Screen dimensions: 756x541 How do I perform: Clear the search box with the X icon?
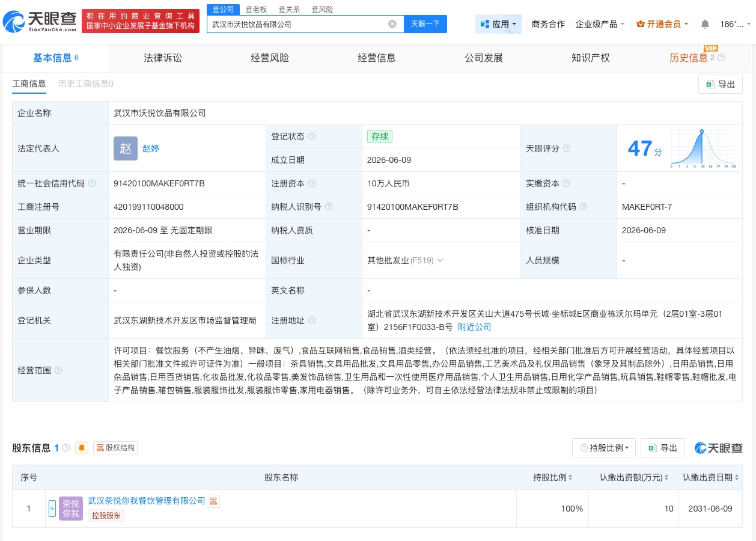(392, 24)
